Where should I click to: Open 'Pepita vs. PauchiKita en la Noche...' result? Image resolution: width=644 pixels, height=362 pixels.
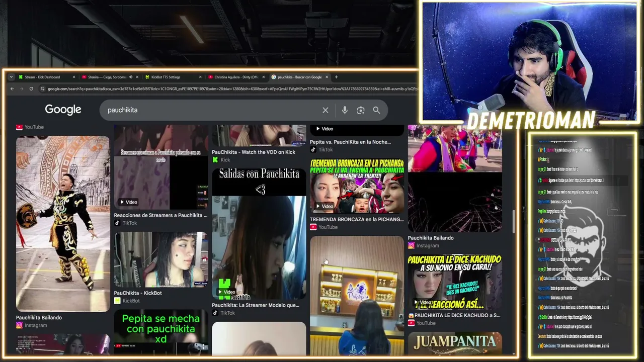tap(350, 142)
